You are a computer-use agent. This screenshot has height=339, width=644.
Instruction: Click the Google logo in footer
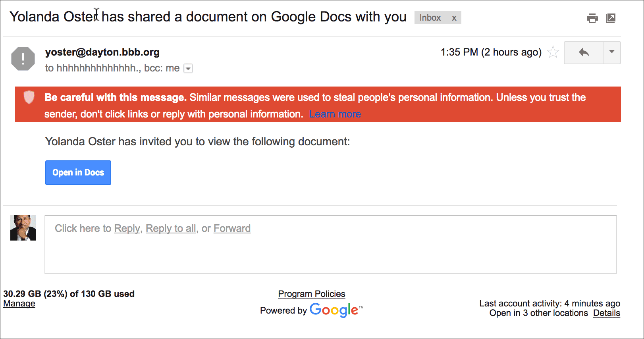coord(334,310)
